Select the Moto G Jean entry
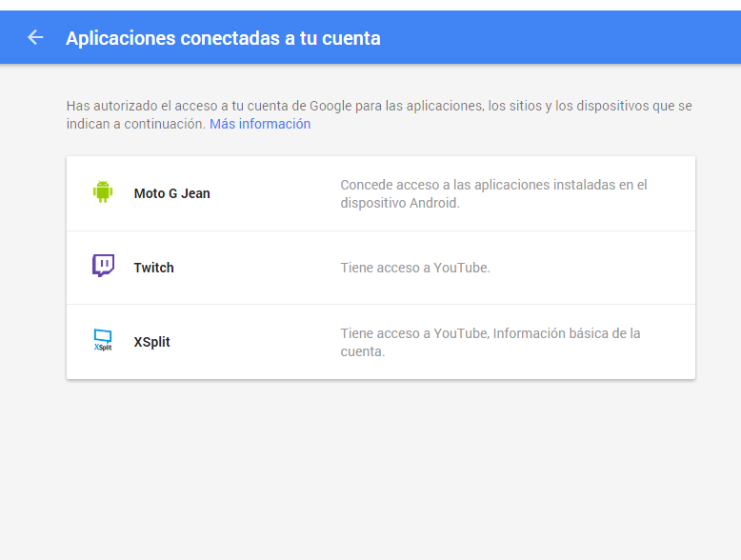The height and width of the screenshot is (560, 741). tap(381, 193)
